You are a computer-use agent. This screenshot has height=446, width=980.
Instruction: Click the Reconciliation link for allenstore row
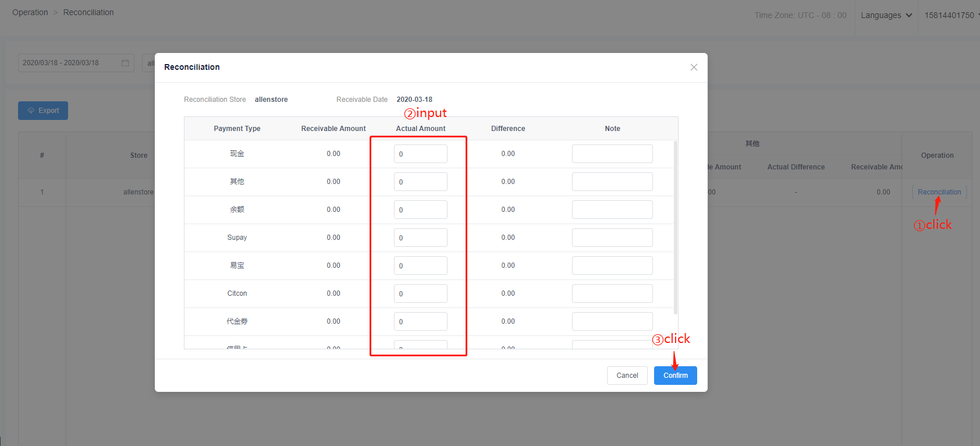tap(939, 192)
